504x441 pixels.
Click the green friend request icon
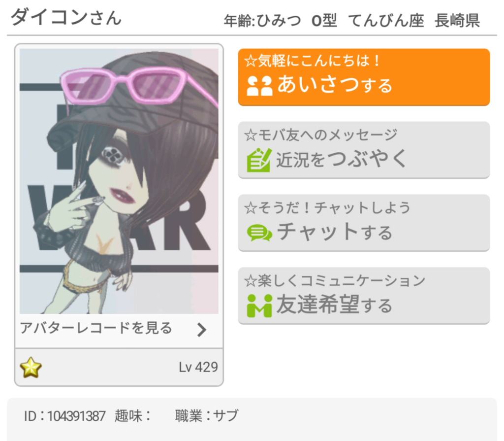(x=259, y=306)
